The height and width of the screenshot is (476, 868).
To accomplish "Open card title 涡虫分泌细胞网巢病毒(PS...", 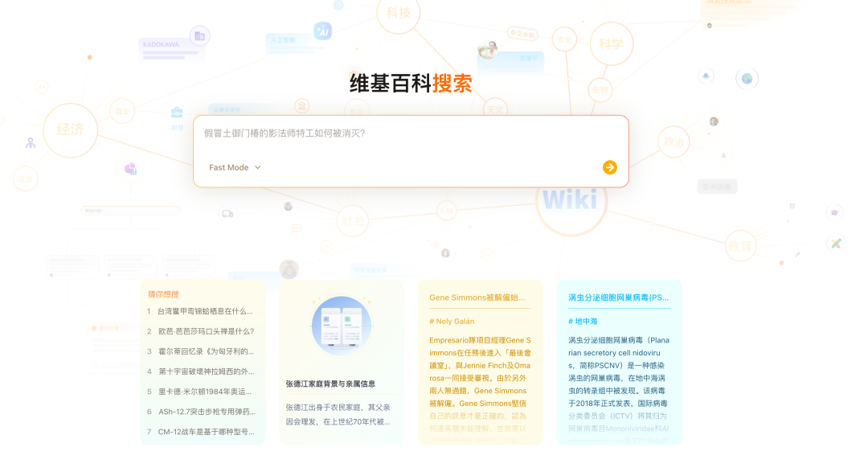I will 618,297.
